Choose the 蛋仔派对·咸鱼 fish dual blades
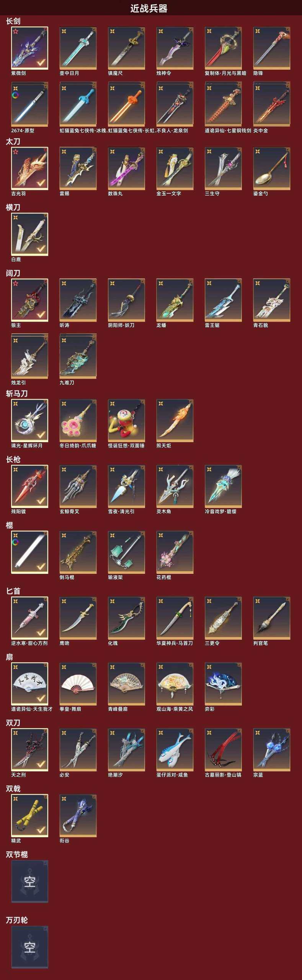 (x=175, y=750)
